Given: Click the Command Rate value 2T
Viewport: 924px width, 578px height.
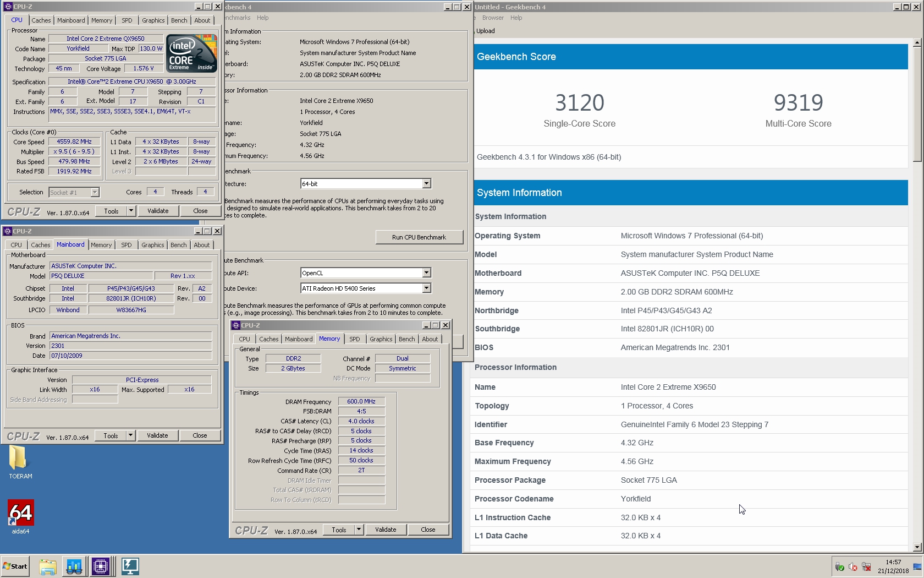Looking at the screenshot, I should click(x=361, y=470).
